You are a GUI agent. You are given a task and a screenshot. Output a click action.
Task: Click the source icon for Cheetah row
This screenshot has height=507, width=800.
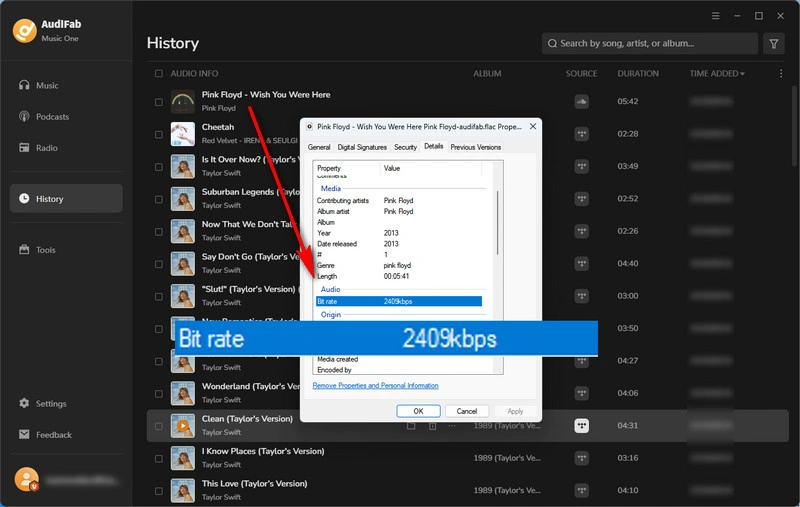582,134
